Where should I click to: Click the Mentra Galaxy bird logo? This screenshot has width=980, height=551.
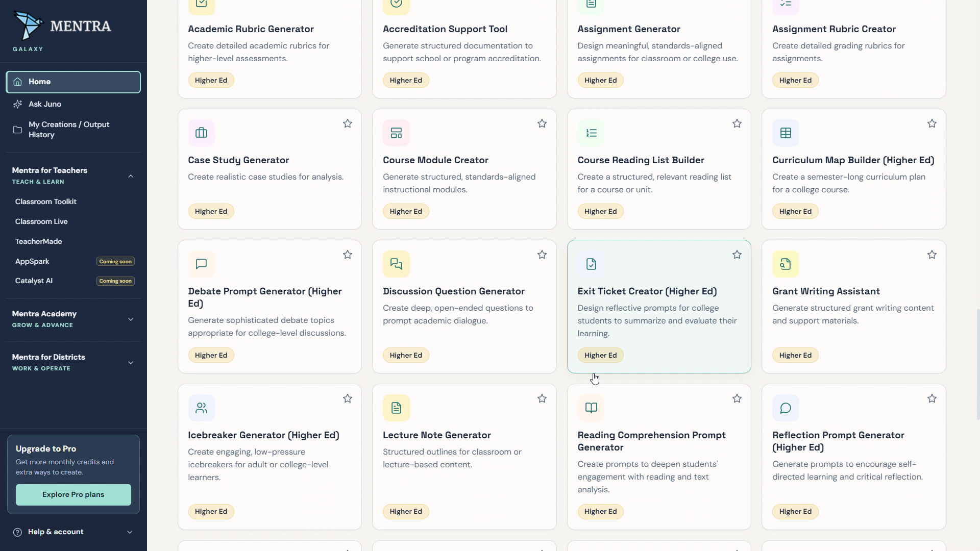click(28, 26)
